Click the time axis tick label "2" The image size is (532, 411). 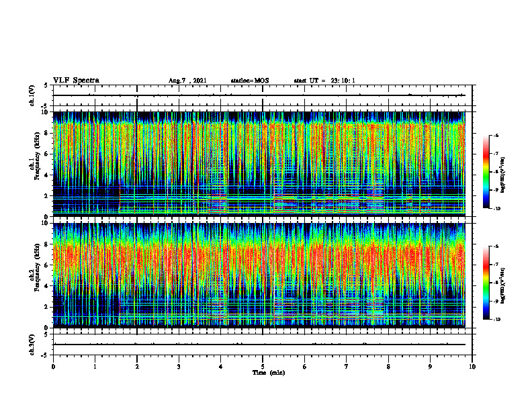coord(137,367)
